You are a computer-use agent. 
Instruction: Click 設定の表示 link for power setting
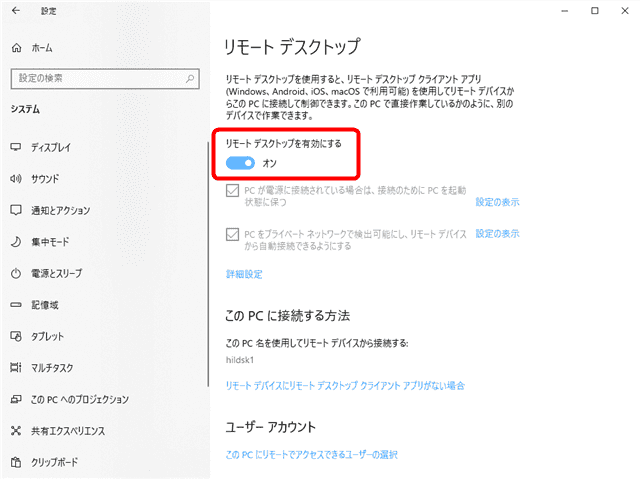497,202
